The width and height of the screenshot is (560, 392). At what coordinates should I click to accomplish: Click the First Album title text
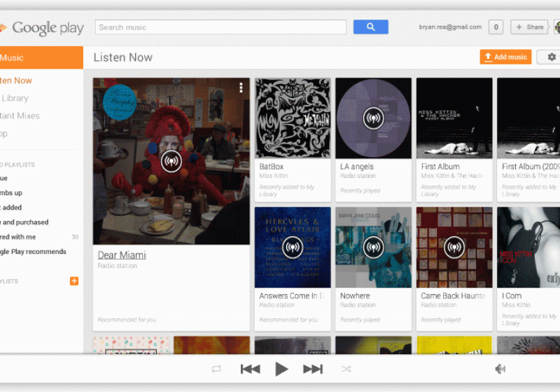(x=440, y=167)
